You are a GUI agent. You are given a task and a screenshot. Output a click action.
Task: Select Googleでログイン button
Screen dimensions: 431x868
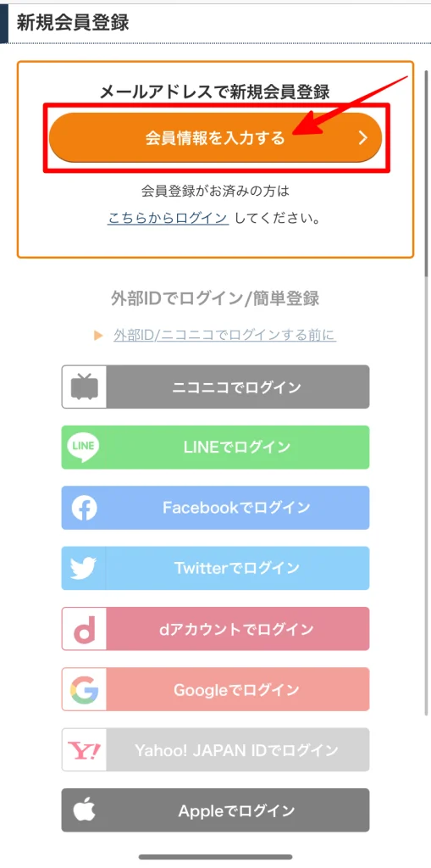(x=215, y=689)
